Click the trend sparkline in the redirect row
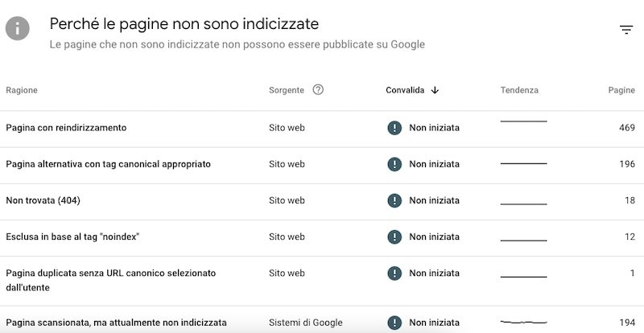The width and height of the screenshot is (644, 333). point(523,123)
